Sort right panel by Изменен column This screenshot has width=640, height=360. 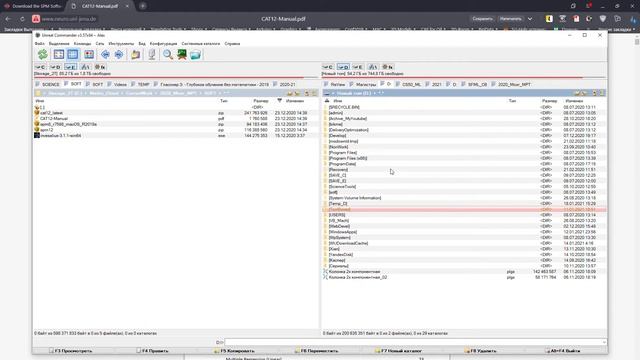574,101
